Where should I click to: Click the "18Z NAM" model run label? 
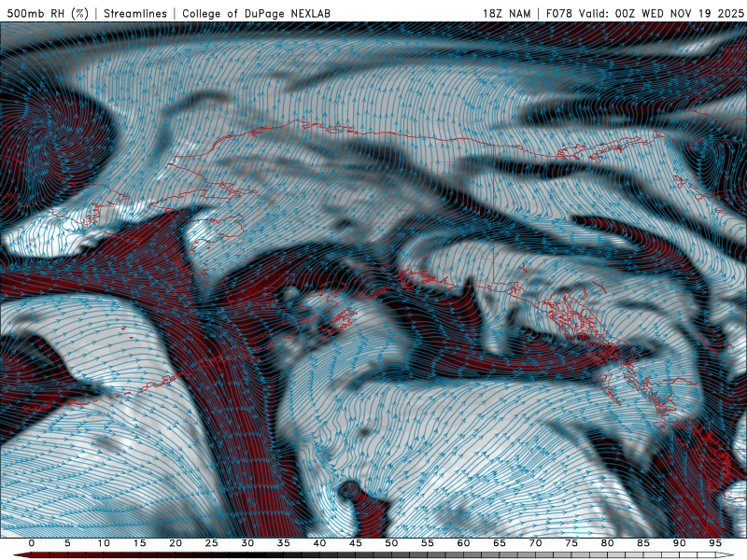click(506, 13)
